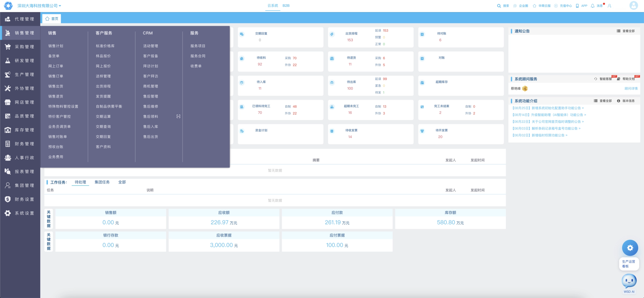
Task: Open the 财务管理 calculator sidebar icon
Action: (x=8, y=144)
